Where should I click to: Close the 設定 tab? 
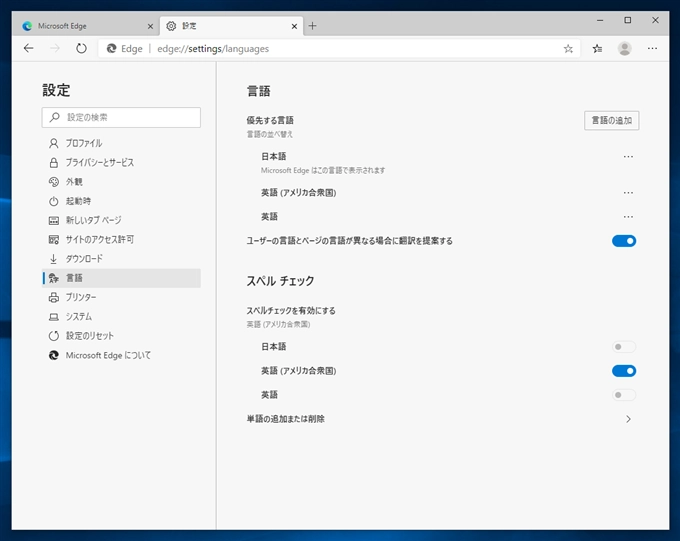(x=294, y=26)
